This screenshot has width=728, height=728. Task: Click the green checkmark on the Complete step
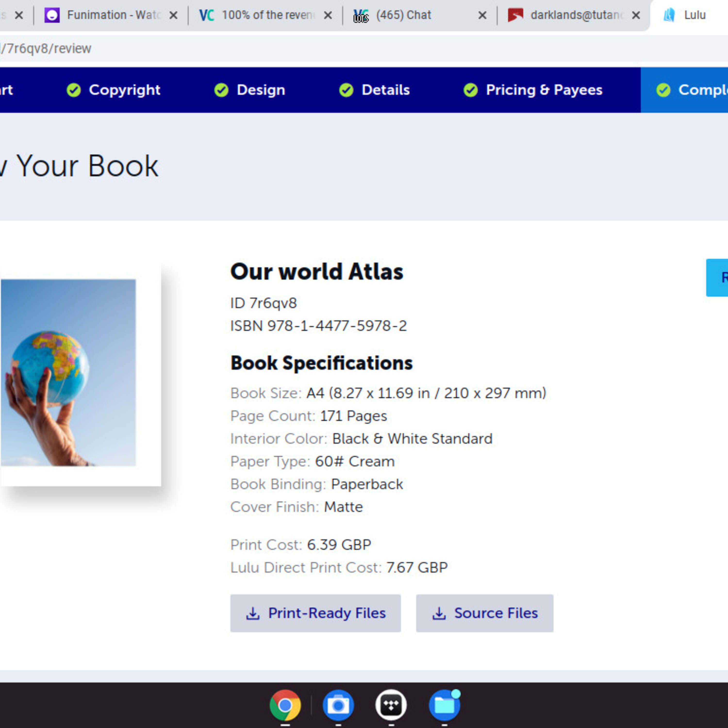coord(663,90)
